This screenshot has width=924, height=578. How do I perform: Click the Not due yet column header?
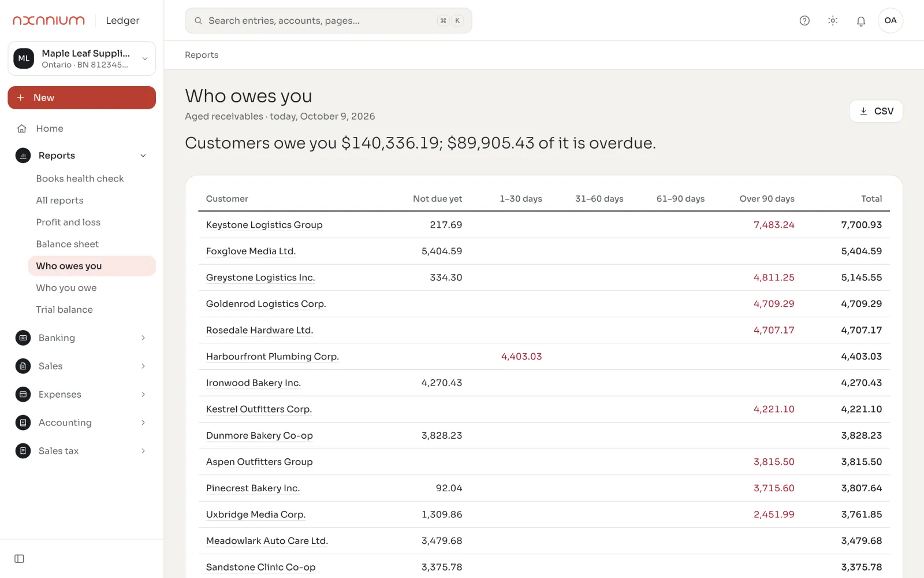pos(437,199)
